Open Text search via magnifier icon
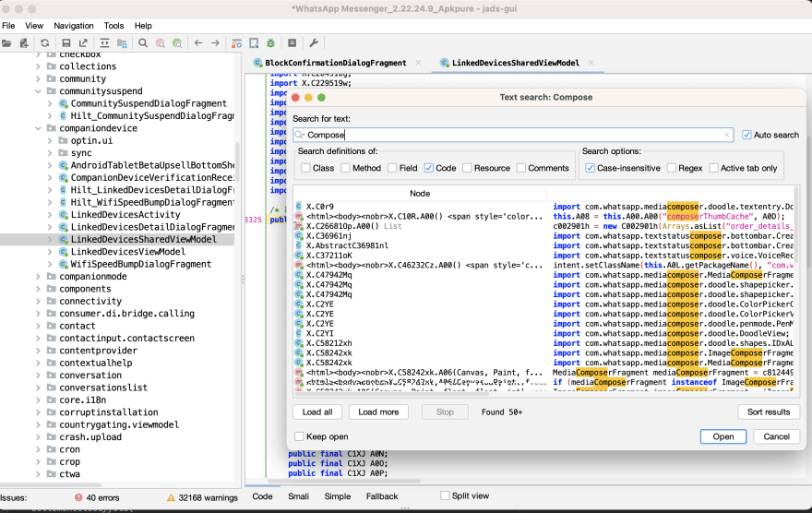The height and width of the screenshot is (513, 812). click(143, 43)
